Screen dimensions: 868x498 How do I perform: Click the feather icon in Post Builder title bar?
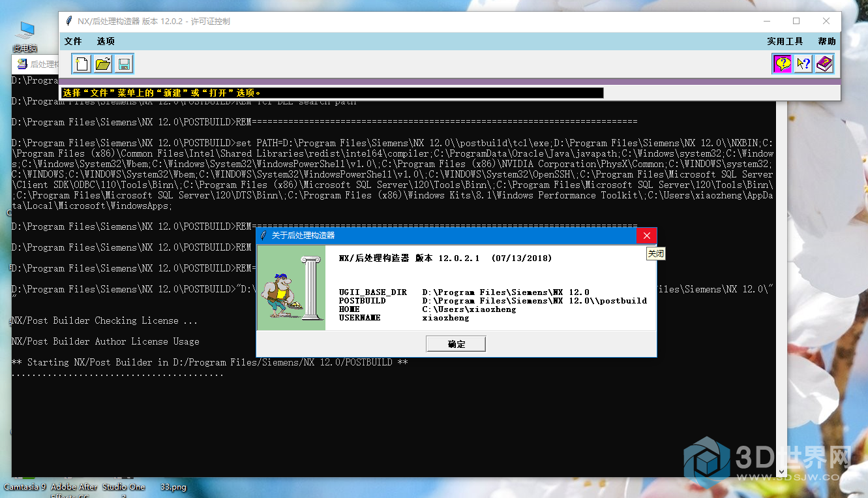pyautogui.click(x=68, y=21)
